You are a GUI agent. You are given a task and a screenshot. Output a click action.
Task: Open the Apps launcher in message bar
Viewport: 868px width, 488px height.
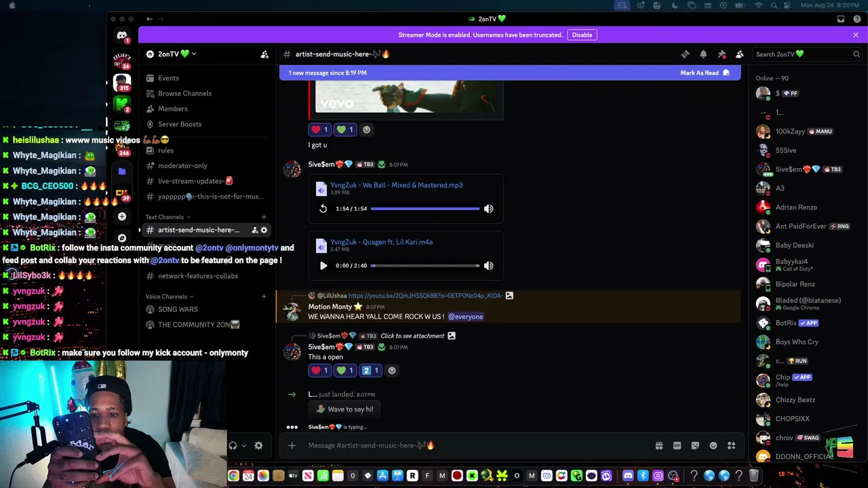pyautogui.click(x=731, y=445)
